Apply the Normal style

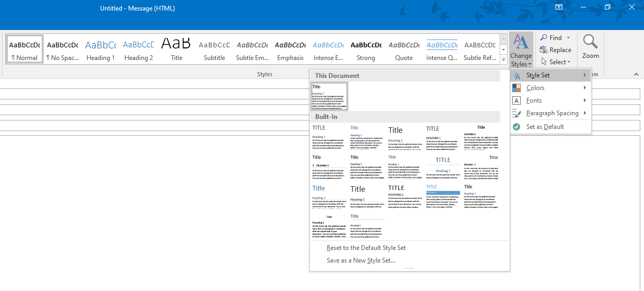click(24, 49)
